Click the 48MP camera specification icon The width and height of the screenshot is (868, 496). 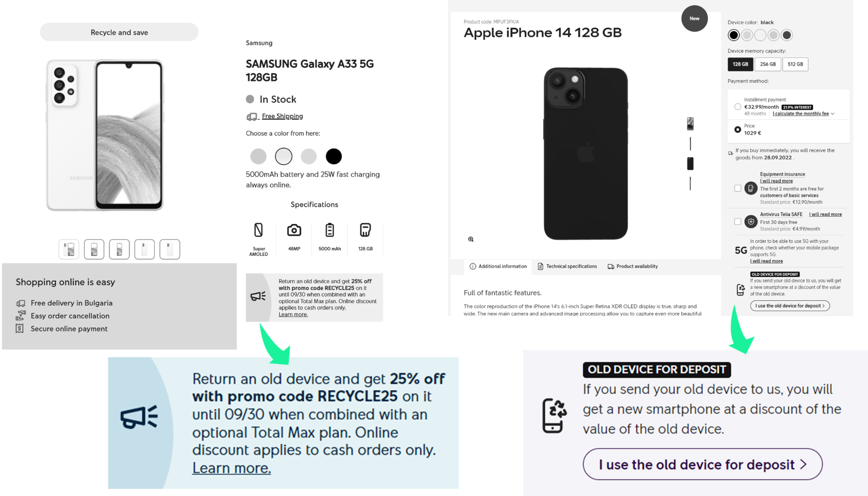294,230
